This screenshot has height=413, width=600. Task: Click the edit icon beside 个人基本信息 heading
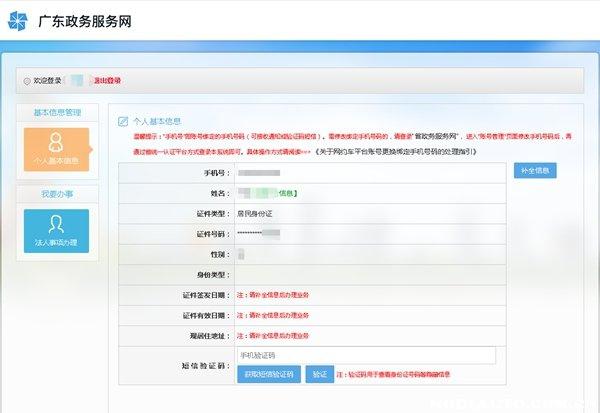pos(123,122)
